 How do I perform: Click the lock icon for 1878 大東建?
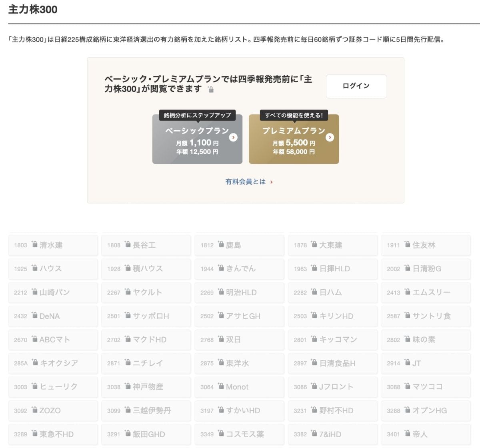pos(314,244)
